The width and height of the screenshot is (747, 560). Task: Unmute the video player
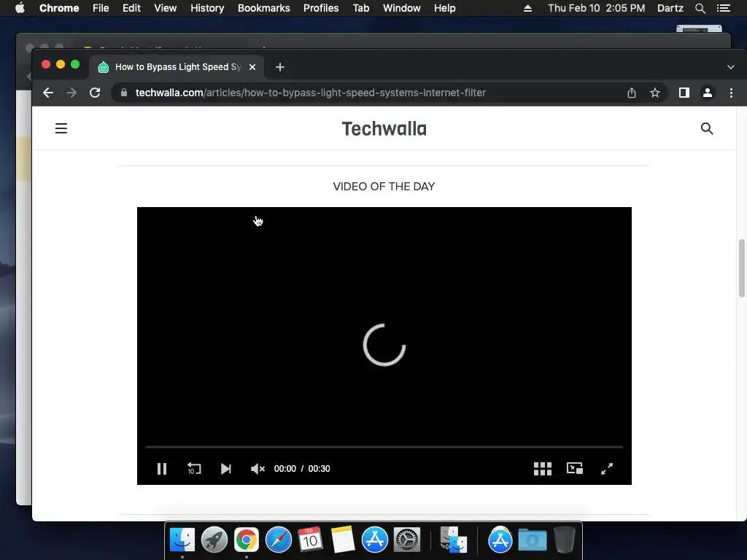258,469
